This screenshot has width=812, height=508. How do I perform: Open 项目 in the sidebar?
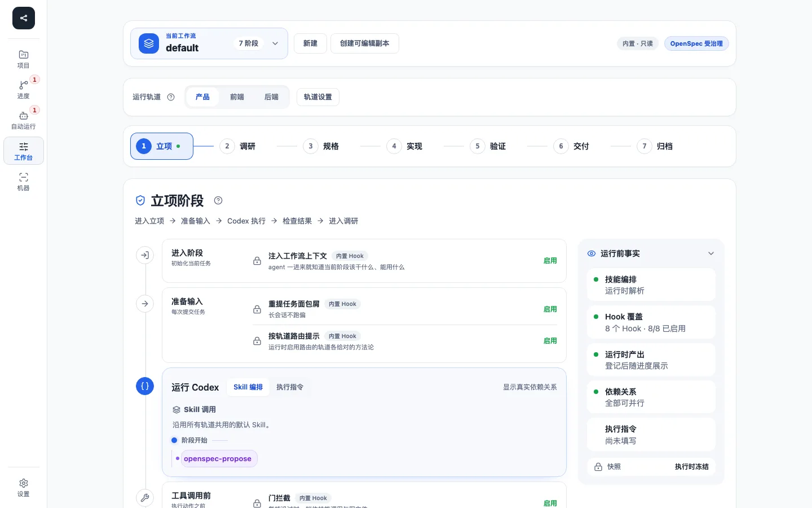(x=24, y=59)
